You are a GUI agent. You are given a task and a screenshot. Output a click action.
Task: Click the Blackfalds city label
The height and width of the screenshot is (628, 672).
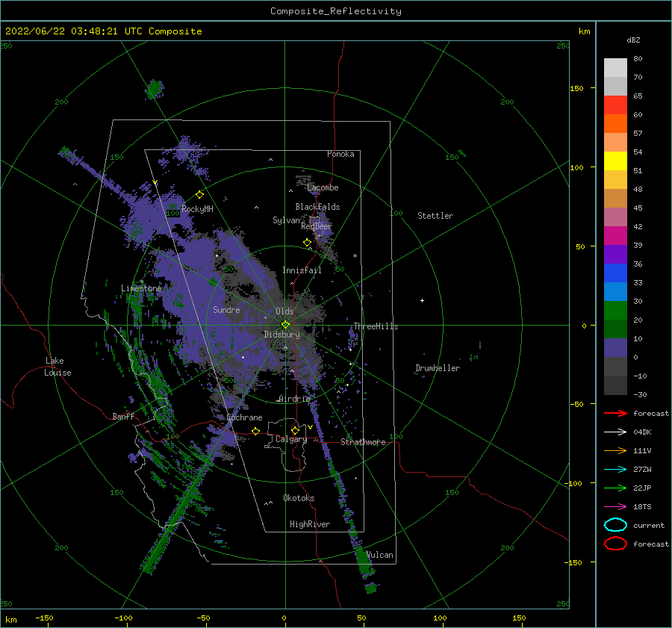tap(317, 207)
